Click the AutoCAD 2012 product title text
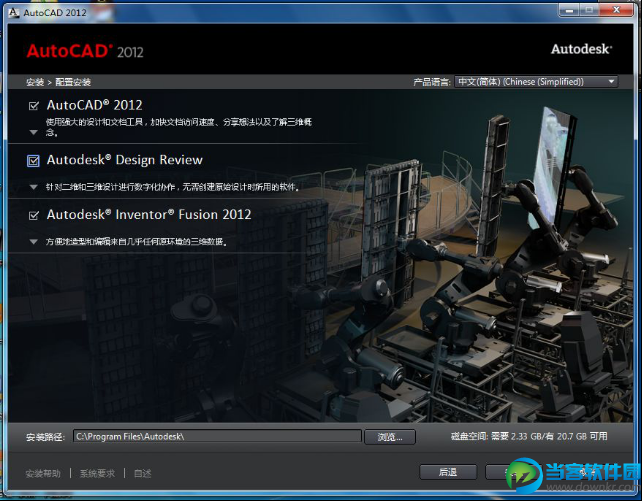This screenshot has width=642, height=501. pyautogui.click(x=95, y=105)
